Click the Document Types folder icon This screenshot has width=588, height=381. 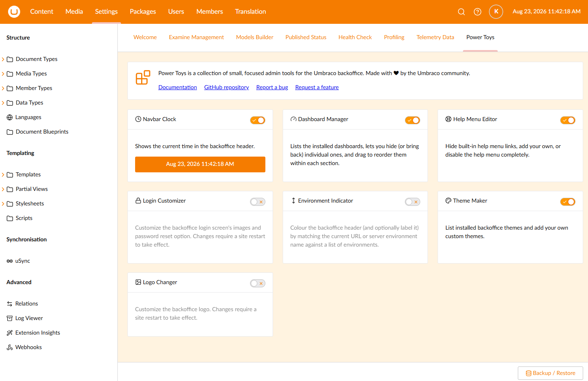coord(10,59)
